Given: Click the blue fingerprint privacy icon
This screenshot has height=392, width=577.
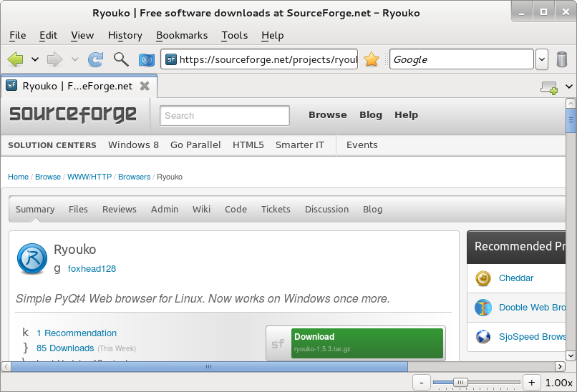Looking at the screenshot, I should point(147,59).
